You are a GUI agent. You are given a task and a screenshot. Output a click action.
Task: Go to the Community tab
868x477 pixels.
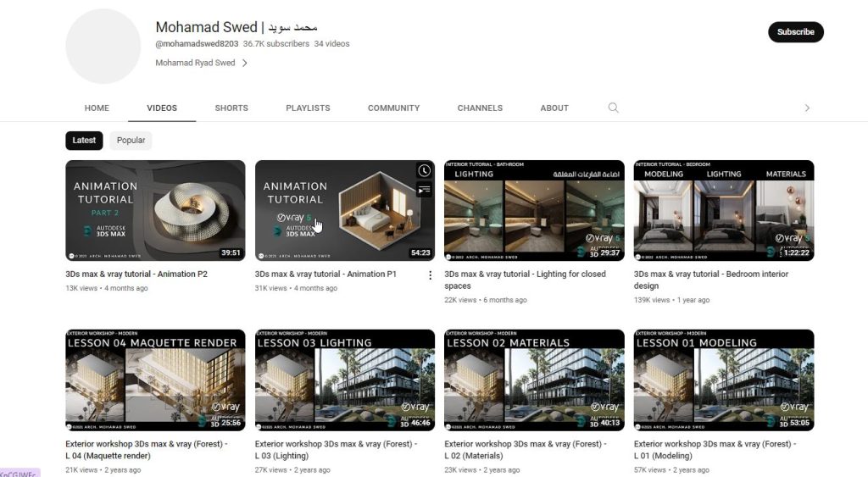click(x=393, y=108)
